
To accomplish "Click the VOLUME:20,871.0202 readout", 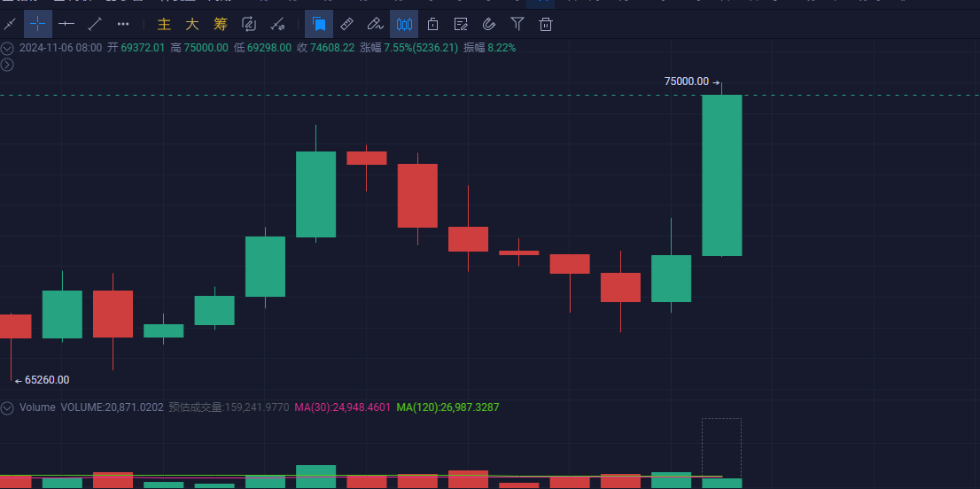I will (112, 407).
